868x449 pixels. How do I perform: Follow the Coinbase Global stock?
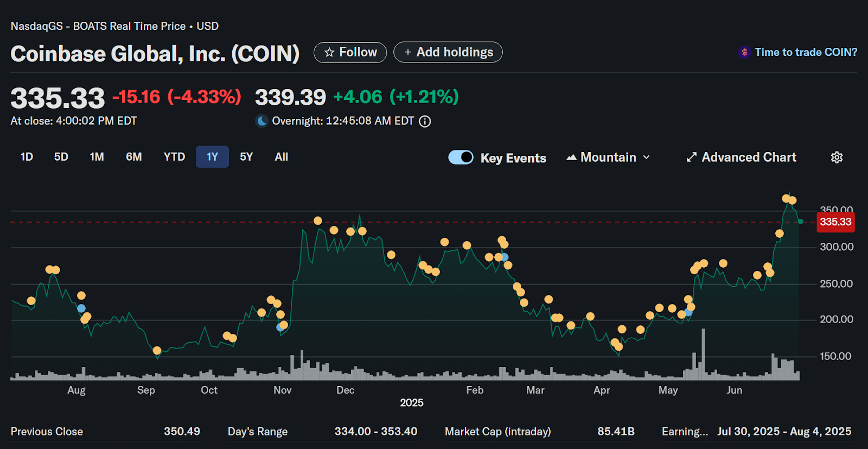[350, 52]
